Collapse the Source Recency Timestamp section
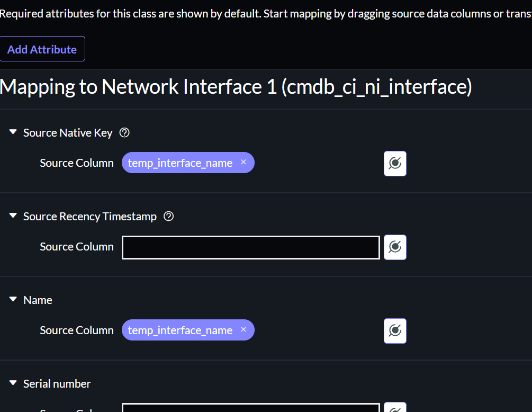This screenshot has height=412, width=532. (x=12, y=216)
